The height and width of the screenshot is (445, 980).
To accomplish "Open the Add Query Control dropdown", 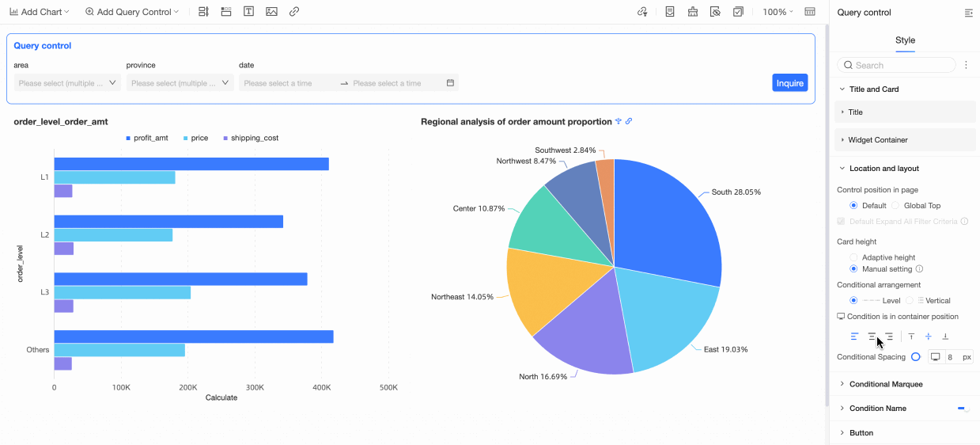I will (132, 12).
